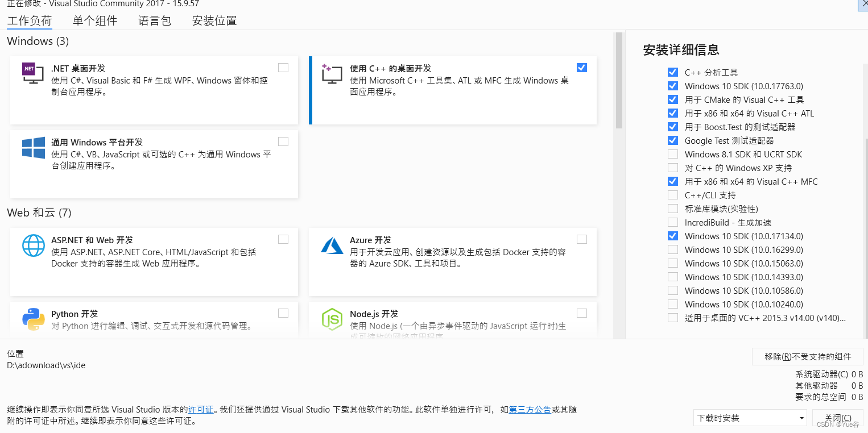Click the 系统驱动器(C) 0 B label
Viewport: 868px width, 433px height.
829,374
